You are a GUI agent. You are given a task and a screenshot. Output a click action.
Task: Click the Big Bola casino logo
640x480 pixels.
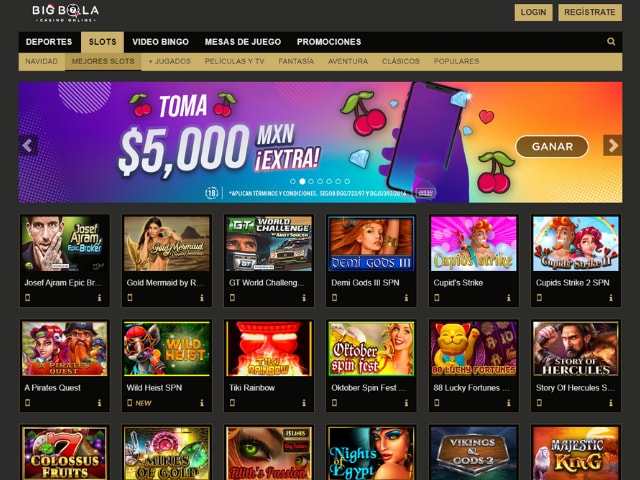66,13
